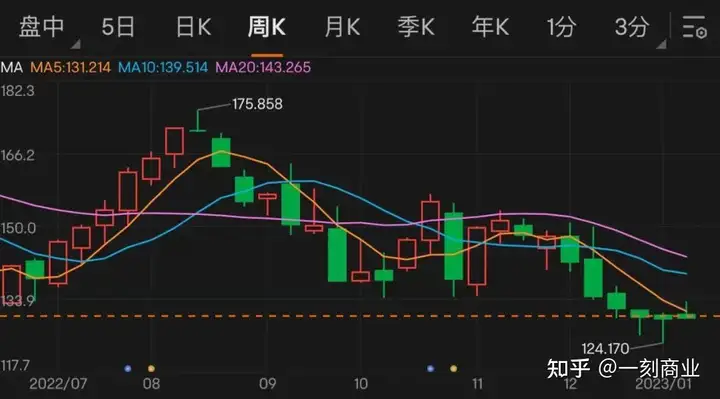Select the 季K tab
The width and height of the screenshot is (720, 399).
[416, 27]
